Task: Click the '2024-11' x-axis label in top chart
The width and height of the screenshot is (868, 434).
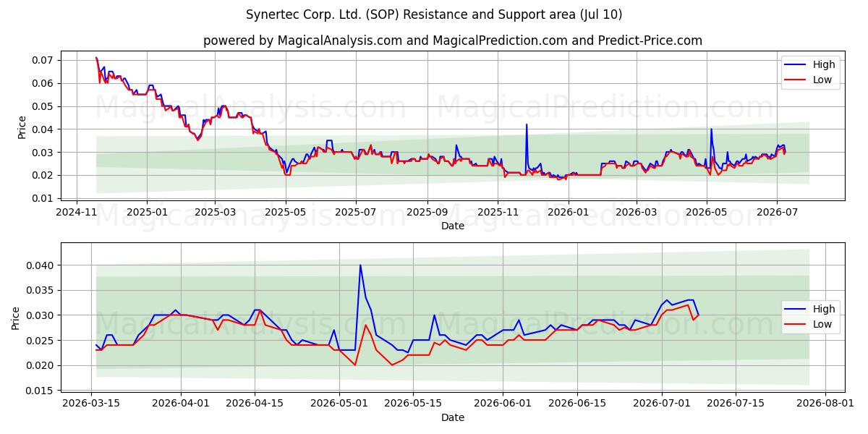Action: tap(77, 213)
